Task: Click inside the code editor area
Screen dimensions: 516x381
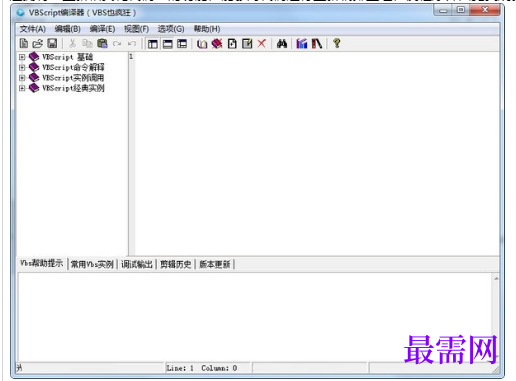Action: [x=317, y=153]
